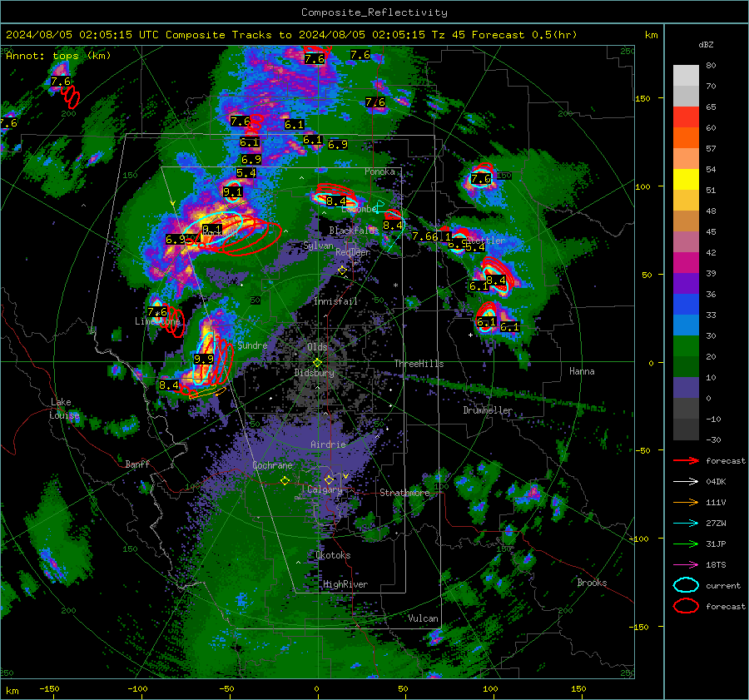Viewport: 749px width, 700px height.
Task: Click the Blackfalds town label
Action: pyautogui.click(x=354, y=231)
